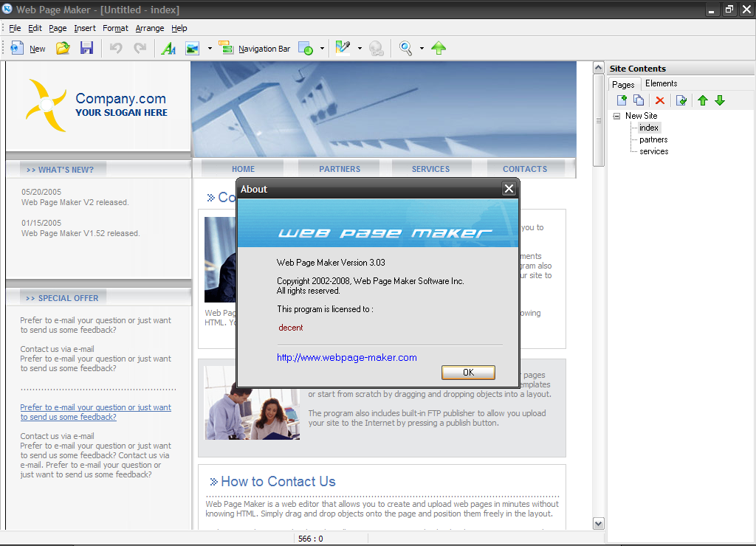Click the grayed-out globe toolbar icon

click(x=376, y=48)
